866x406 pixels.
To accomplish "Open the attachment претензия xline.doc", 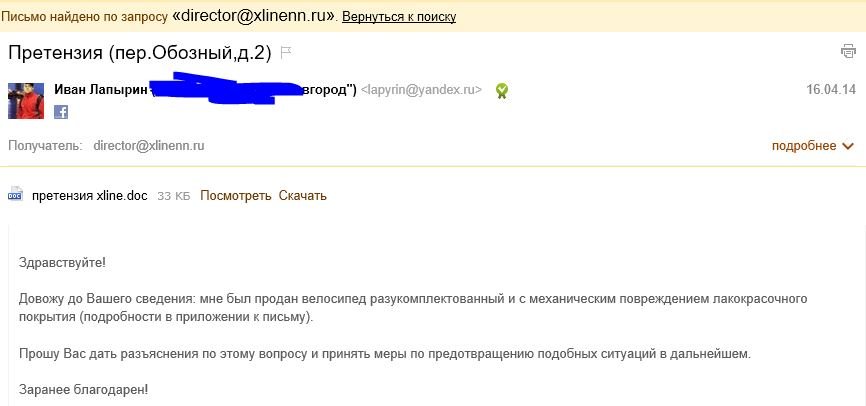I will point(90,196).
